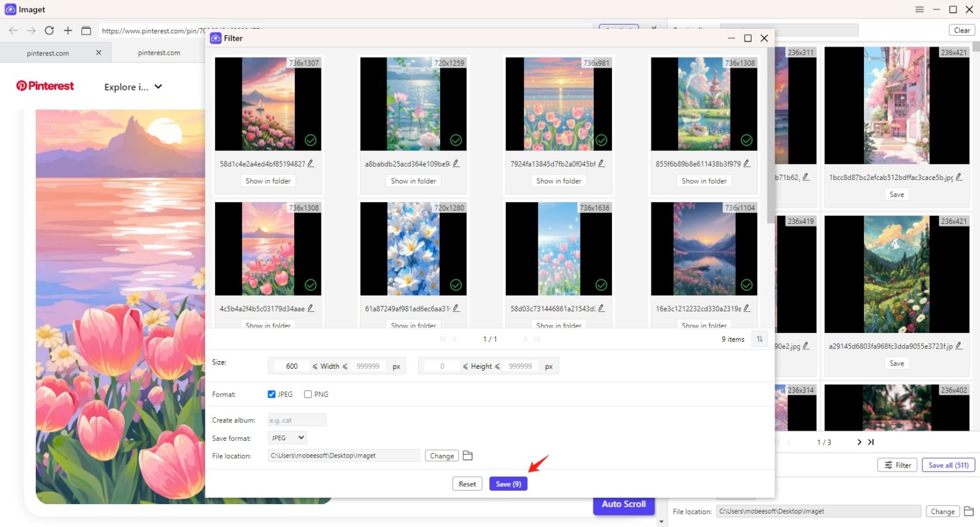Click the Create album input field
The image size is (980, 527).
[297, 420]
